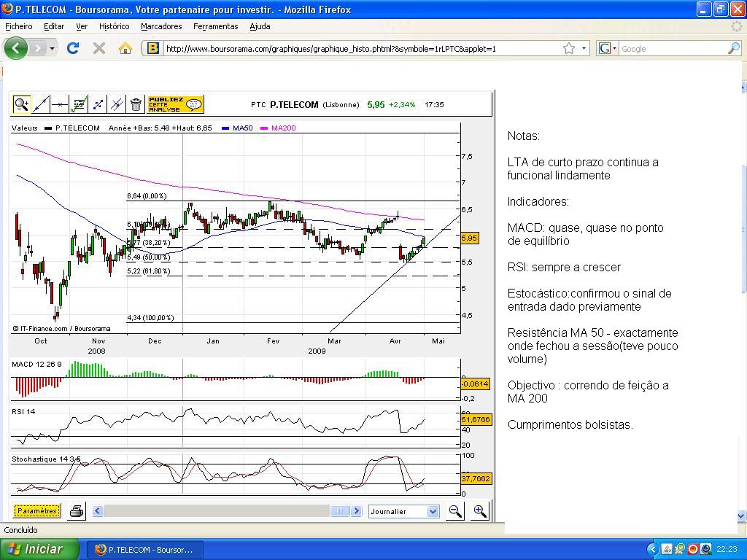Screen dimensions: 747x560
Task: Click the red circular tray icon
Action: tap(693, 550)
